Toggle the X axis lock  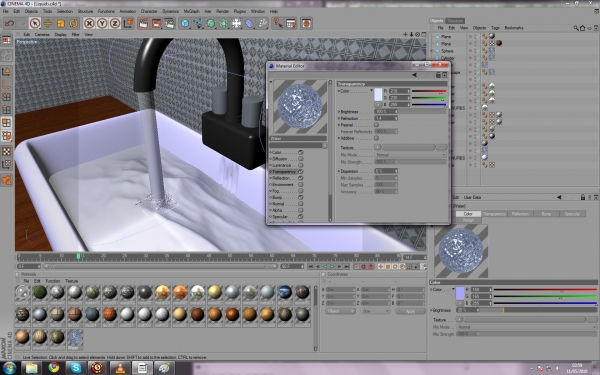coord(89,23)
